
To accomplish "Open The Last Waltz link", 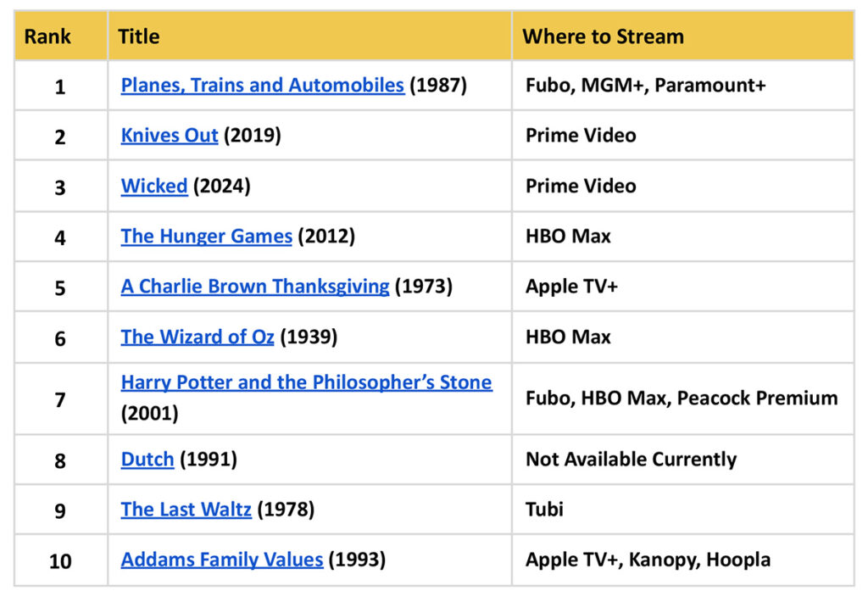I will (186, 510).
